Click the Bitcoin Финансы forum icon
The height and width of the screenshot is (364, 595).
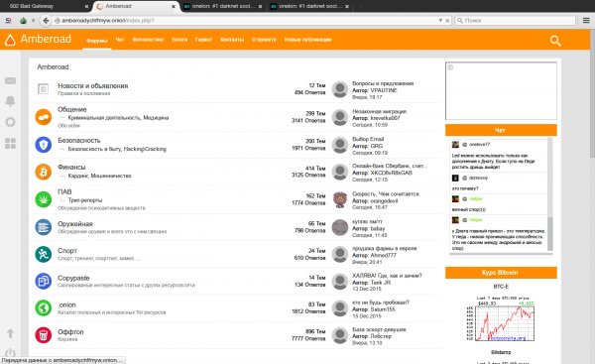tap(44, 172)
